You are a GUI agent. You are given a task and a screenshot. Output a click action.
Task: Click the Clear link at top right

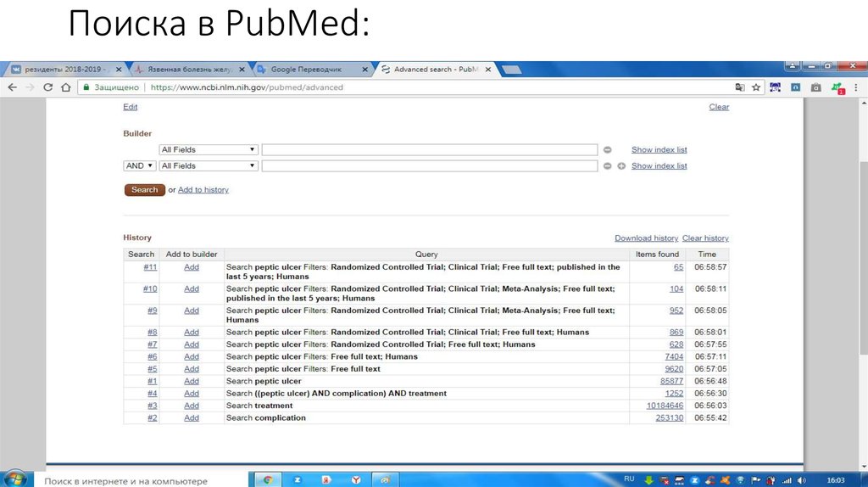[x=719, y=107]
